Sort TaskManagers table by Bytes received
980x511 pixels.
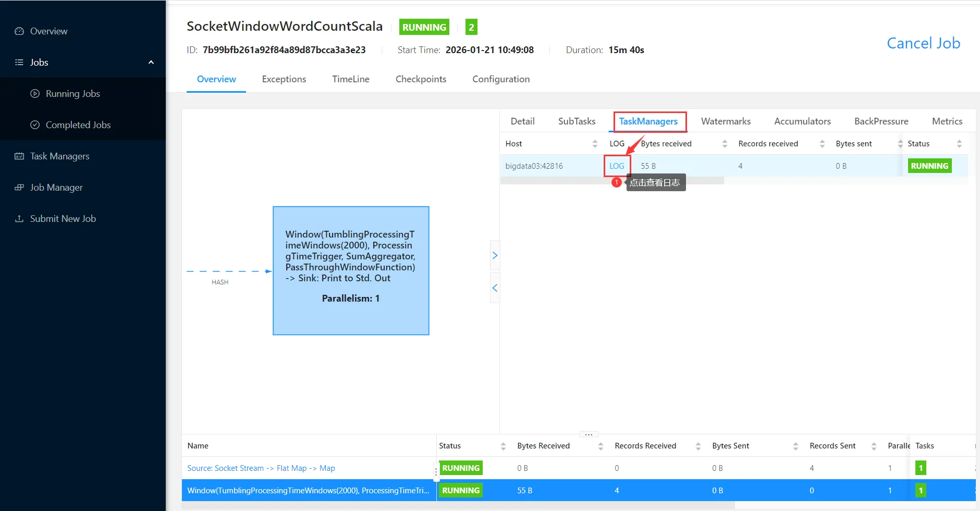(725, 144)
